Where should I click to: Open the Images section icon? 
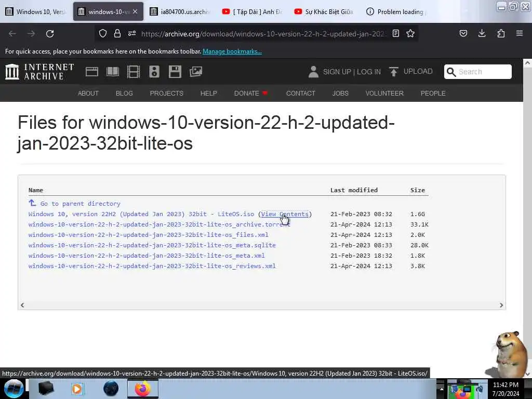point(196,72)
